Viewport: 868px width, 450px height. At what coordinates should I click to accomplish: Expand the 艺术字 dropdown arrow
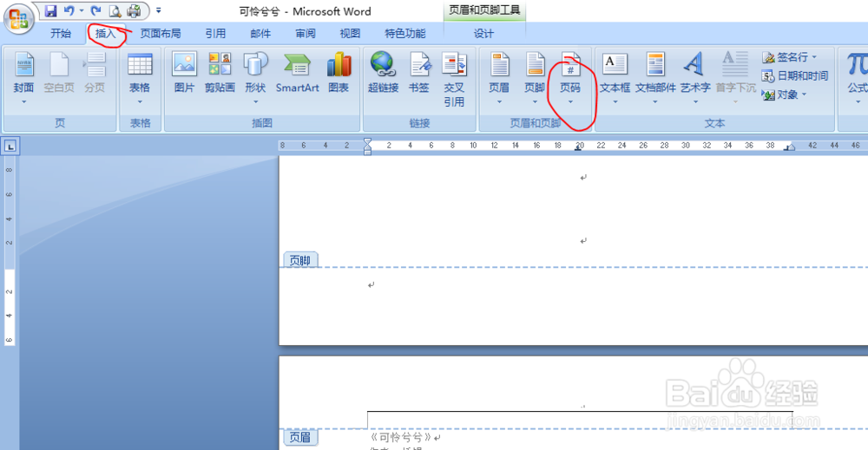click(x=696, y=102)
